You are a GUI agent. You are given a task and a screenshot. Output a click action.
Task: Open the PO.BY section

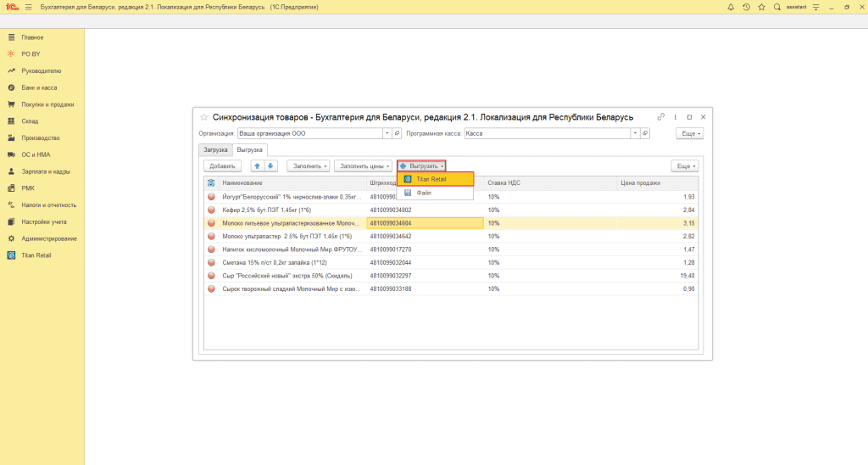[x=31, y=54]
